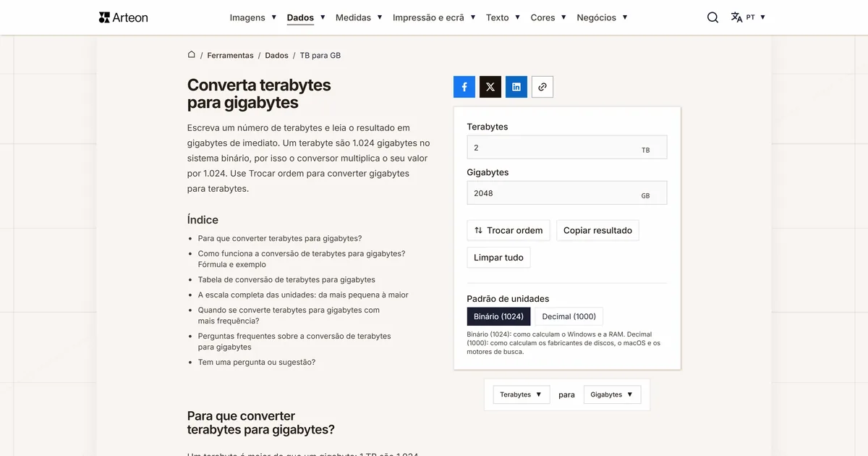Jump to 'Tem uma pergunta ou sugestão?'
Viewport: 868px width, 456px height.
point(257,362)
